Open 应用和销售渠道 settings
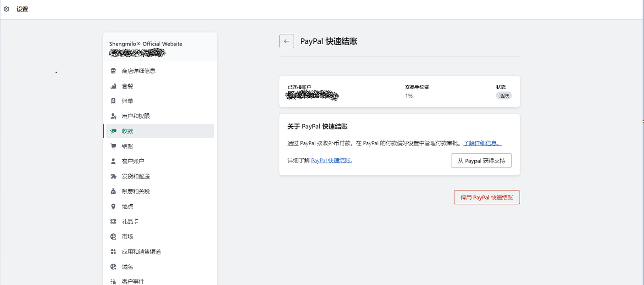The height and width of the screenshot is (285, 644). click(x=141, y=252)
